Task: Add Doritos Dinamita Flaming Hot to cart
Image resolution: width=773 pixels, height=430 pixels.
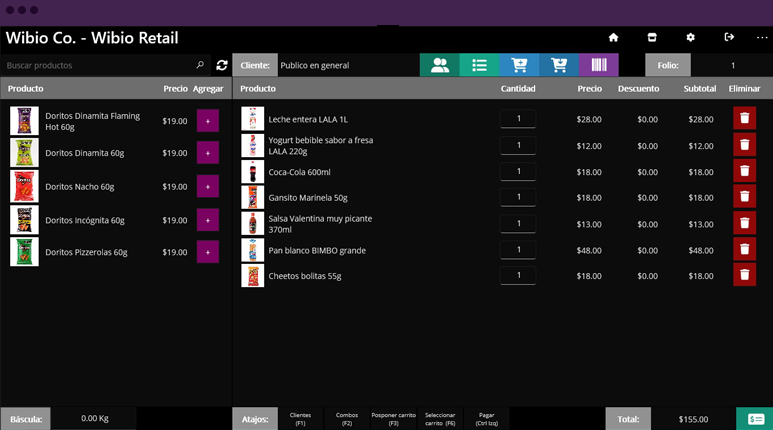Action: coord(208,121)
